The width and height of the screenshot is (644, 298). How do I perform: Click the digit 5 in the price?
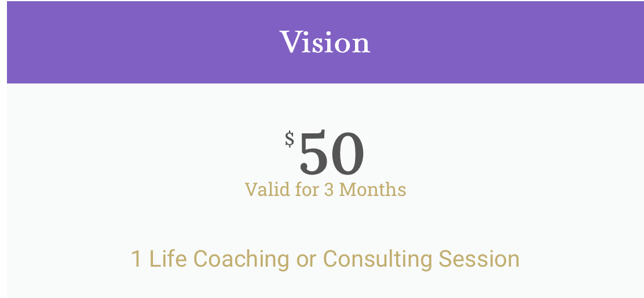[314, 154]
